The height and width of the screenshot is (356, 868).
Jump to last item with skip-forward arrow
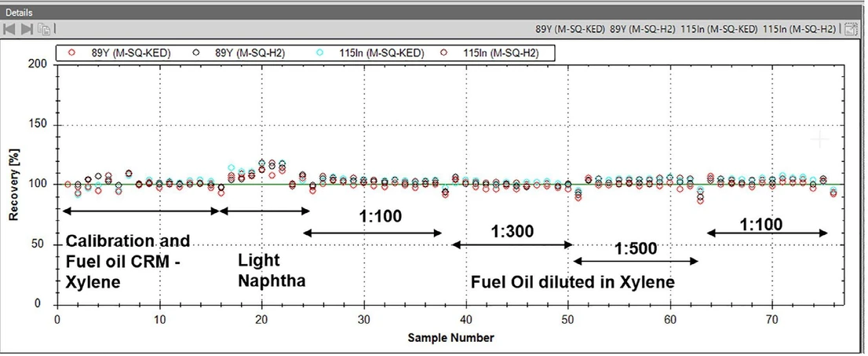27,29
